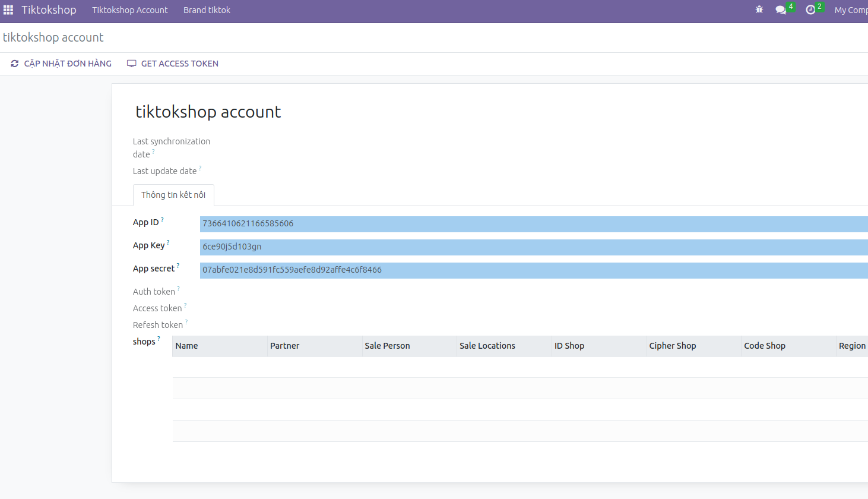The width and height of the screenshot is (868, 499).
Task: Click the App secret help question mark
Action: [x=178, y=266]
